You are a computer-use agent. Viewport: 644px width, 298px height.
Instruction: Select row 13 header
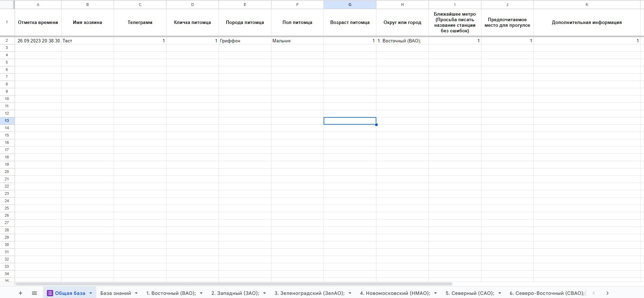[7, 121]
